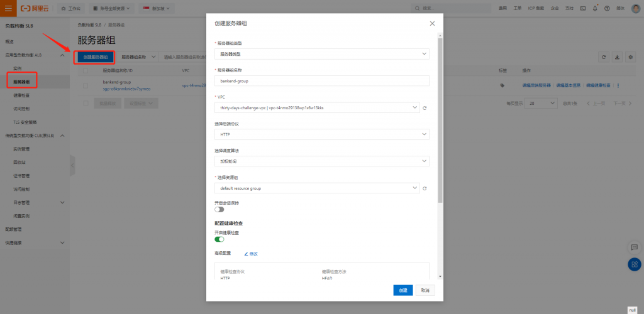Open 证书管理 in sidebar
Screen dimensions: 644x314
tap(21, 175)
